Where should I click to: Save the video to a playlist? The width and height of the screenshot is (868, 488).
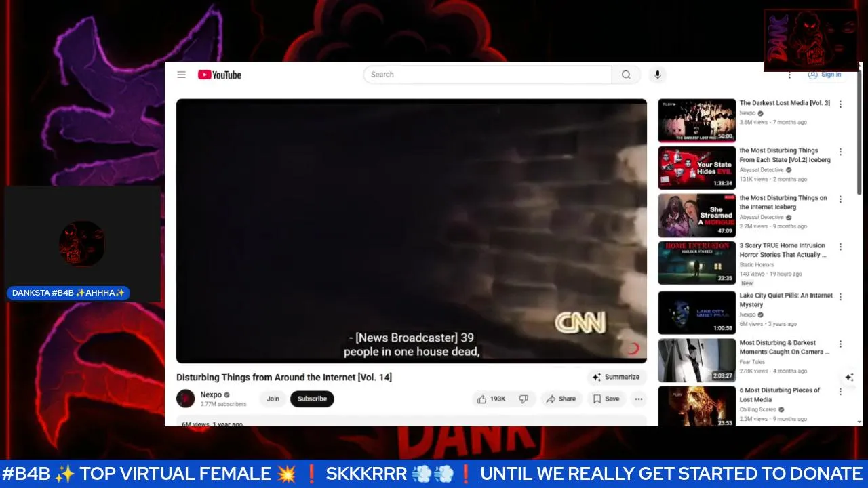606,399
